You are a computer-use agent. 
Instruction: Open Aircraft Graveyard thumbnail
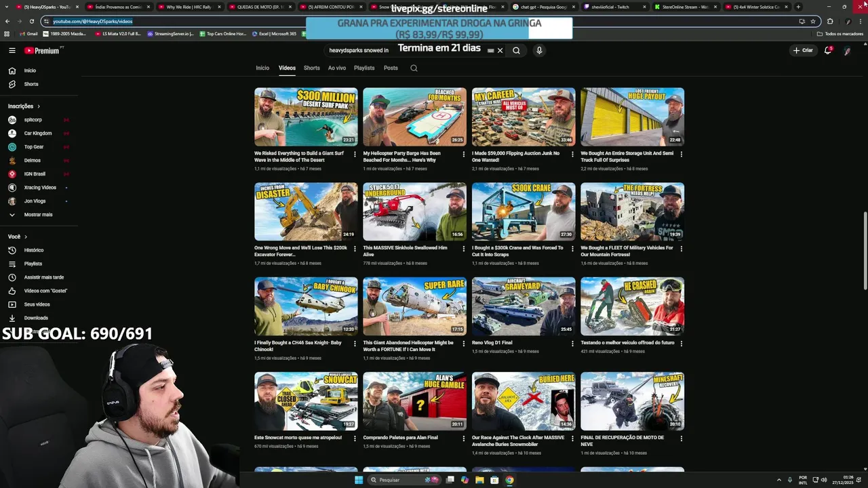click(524, 306)
